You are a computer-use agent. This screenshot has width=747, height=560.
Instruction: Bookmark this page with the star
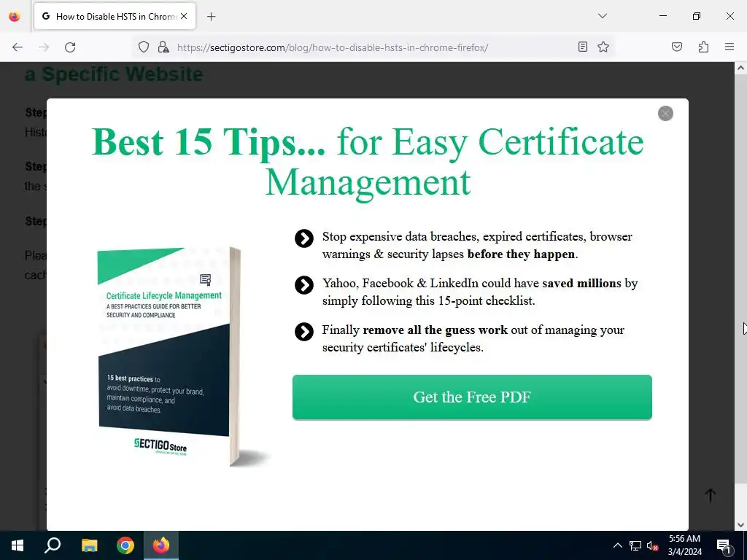pos(603,47)
